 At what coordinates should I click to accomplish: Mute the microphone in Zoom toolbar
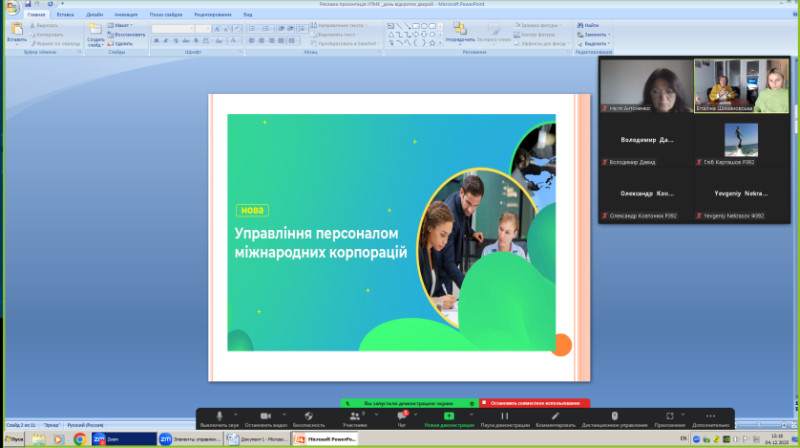[x=218, y=415]
